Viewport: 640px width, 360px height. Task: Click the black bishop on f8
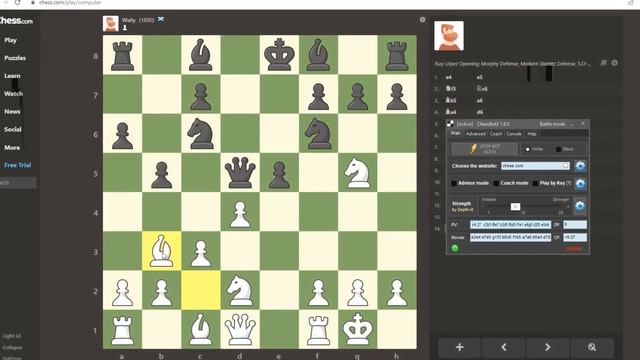click(318, 55)
